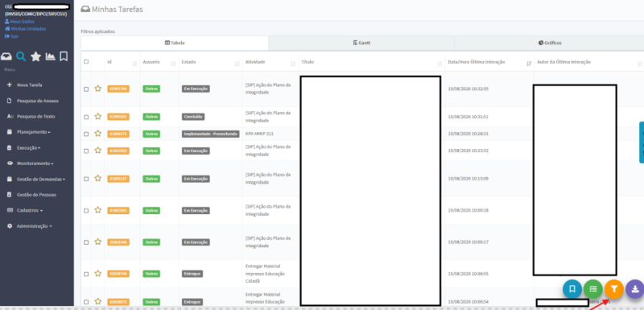Image resolution: width=644 pixels, height=310 pixels.
Task: Expand the Administração menu
Action: click(x=34, y=226)
